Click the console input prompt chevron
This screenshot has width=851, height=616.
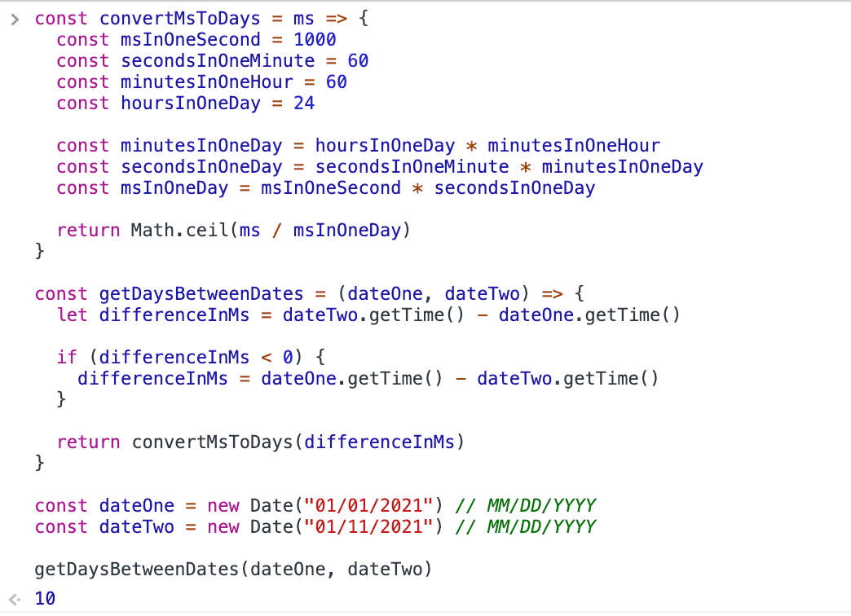point(14,18)
